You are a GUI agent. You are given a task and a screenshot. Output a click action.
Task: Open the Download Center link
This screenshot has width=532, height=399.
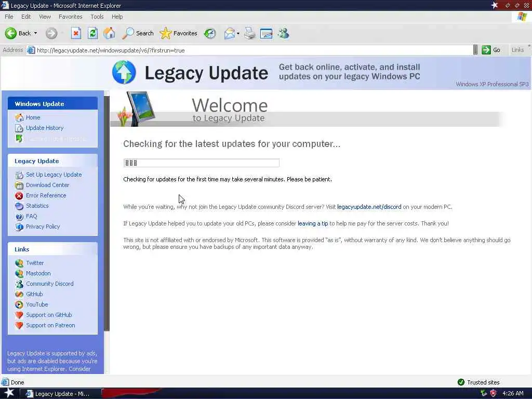47,185
